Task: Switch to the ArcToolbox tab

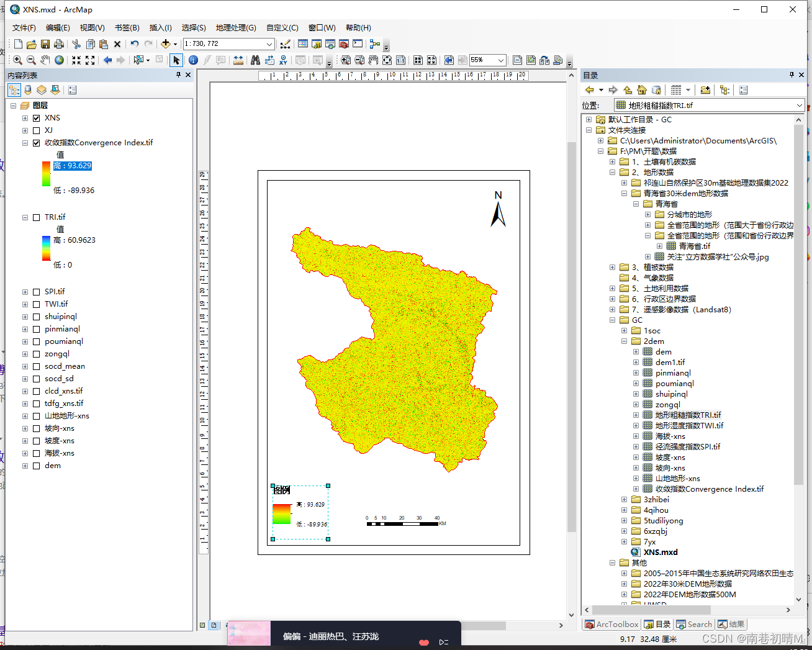Action: tap(611, 625)
